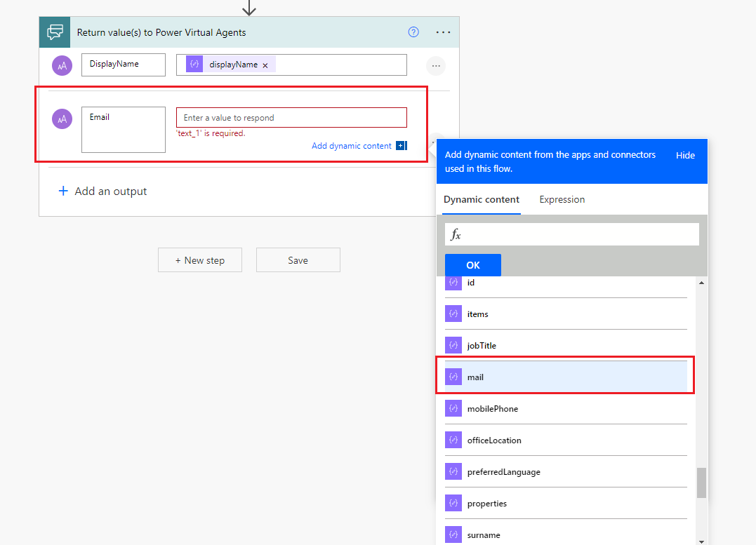Click the text type icon beside Email
This screenshot has height=545, width=756.
(x=62, y=119)
